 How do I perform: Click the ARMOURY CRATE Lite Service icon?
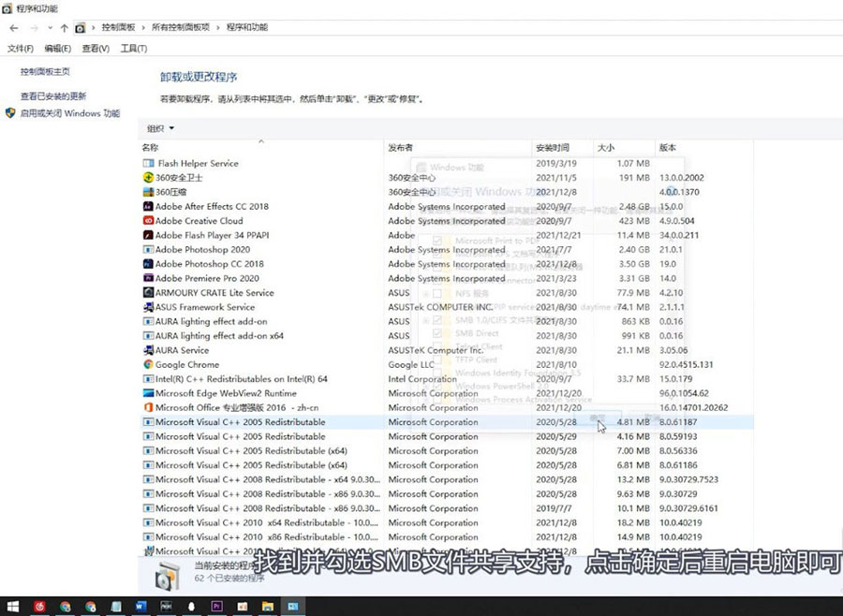point(148,293)
